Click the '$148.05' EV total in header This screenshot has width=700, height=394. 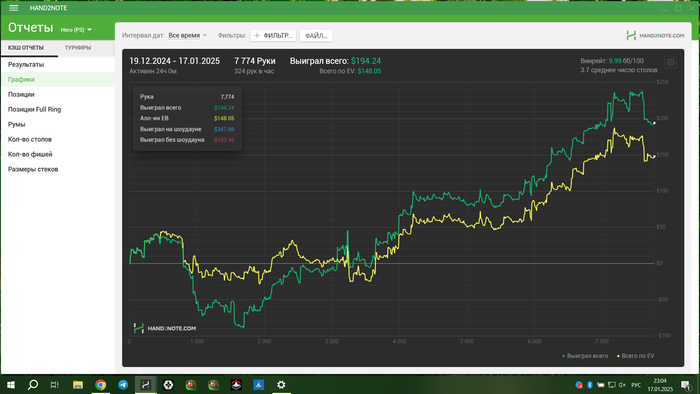pyautogui.click(x=369, y=71)
